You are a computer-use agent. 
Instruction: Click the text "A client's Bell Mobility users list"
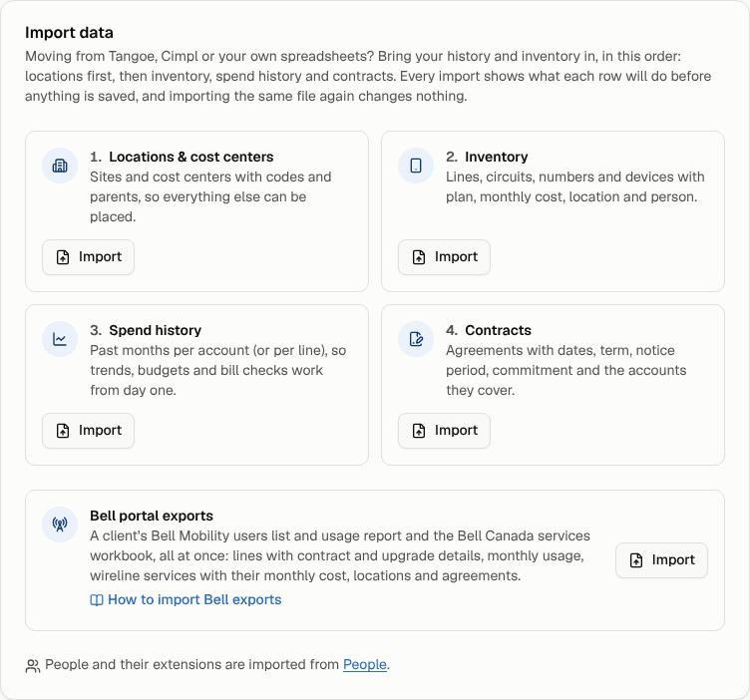(340, 555)
